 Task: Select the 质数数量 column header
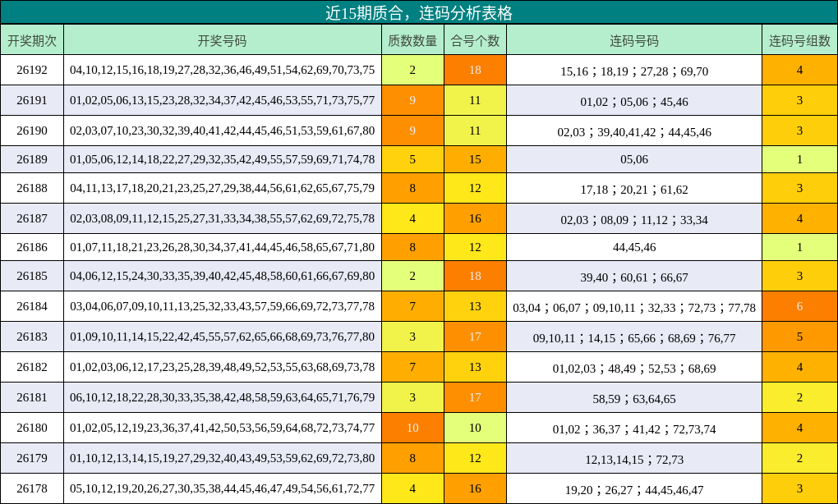click(412, 40)
